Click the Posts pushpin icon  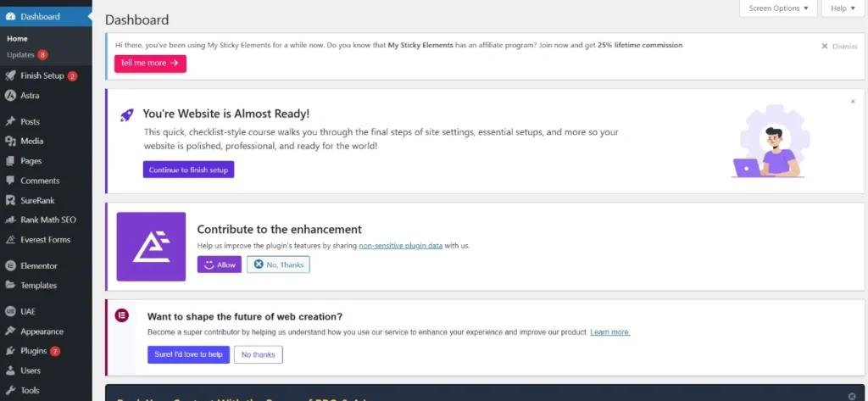point(10,121)
